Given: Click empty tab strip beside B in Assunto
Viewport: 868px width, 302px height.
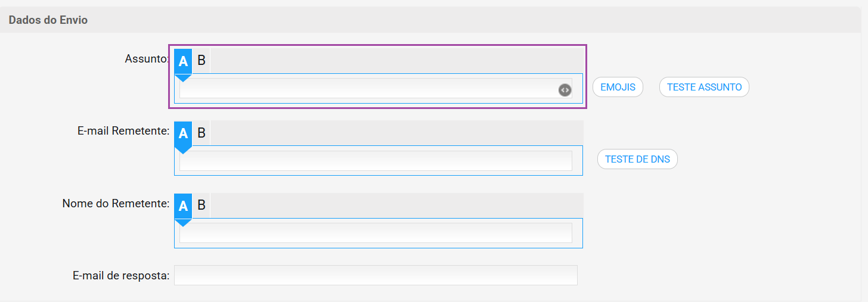Looking at the screenshot, I should (x=396, y=61).
